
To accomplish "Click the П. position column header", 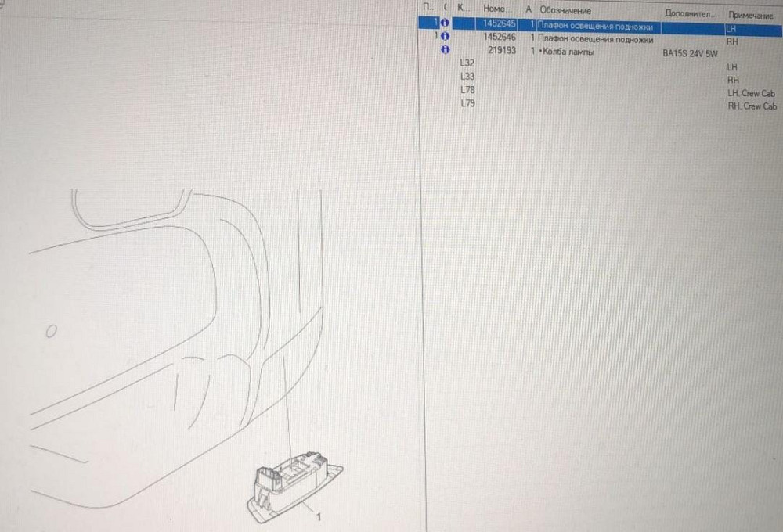I will [426, 7].
